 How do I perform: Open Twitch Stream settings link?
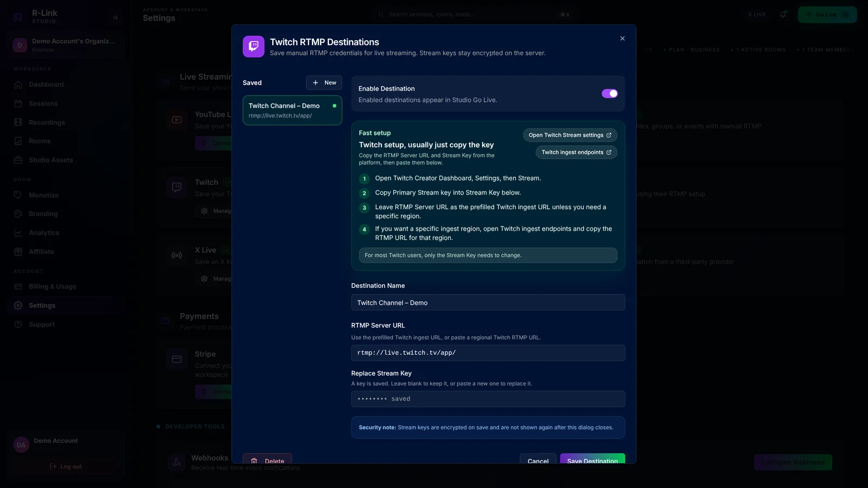570,135
